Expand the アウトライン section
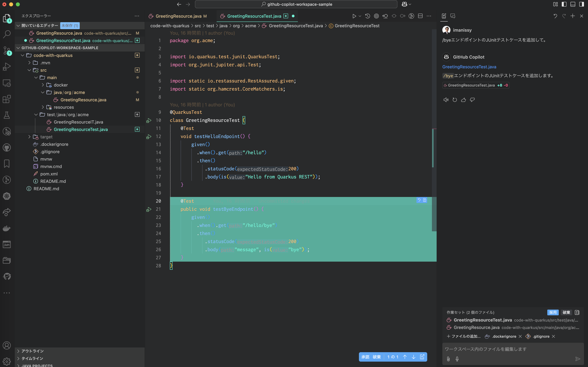This screenshot has height=367, width=588. pos(32,351)
